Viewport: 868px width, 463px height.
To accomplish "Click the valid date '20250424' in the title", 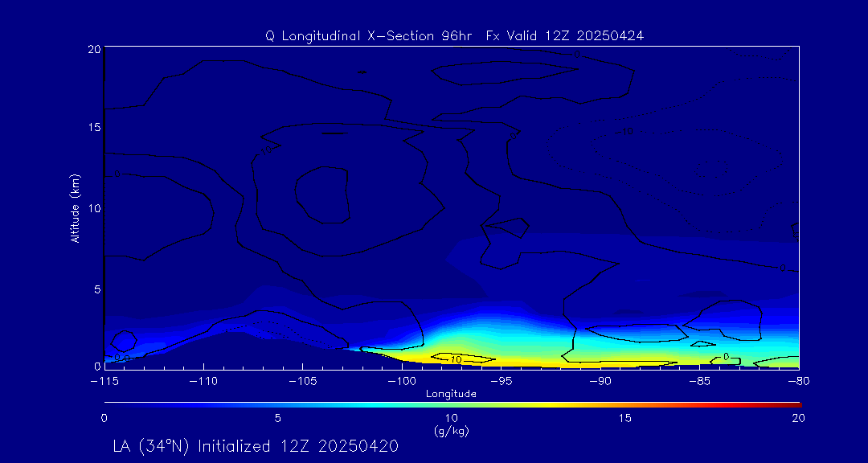I will pos(616,36).
